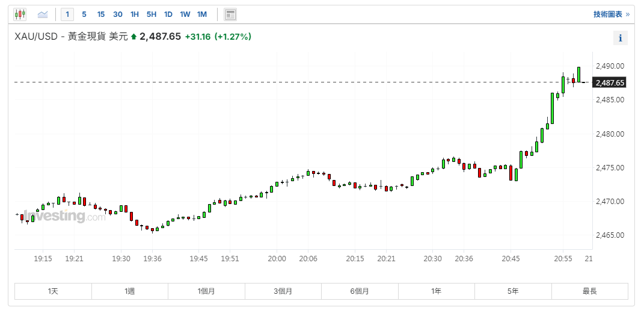Select the 5-minute interval
The height and width of the screenshot is (313, 644).
click(84, 14)
